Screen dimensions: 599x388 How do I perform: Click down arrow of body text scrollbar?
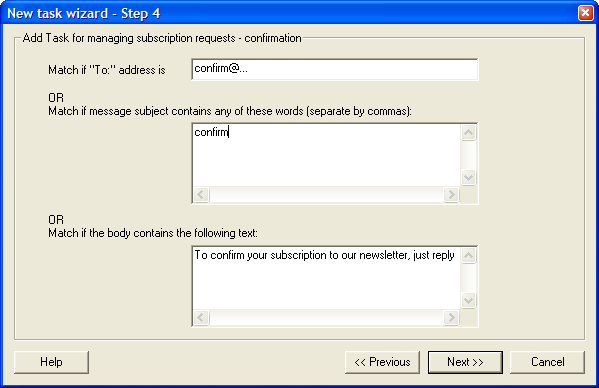coord(469,301)
